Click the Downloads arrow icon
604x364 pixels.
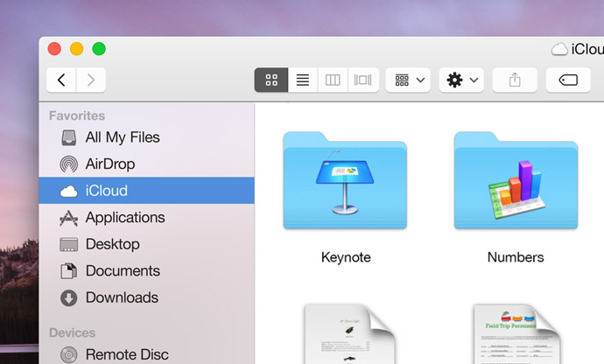(69, 298)
